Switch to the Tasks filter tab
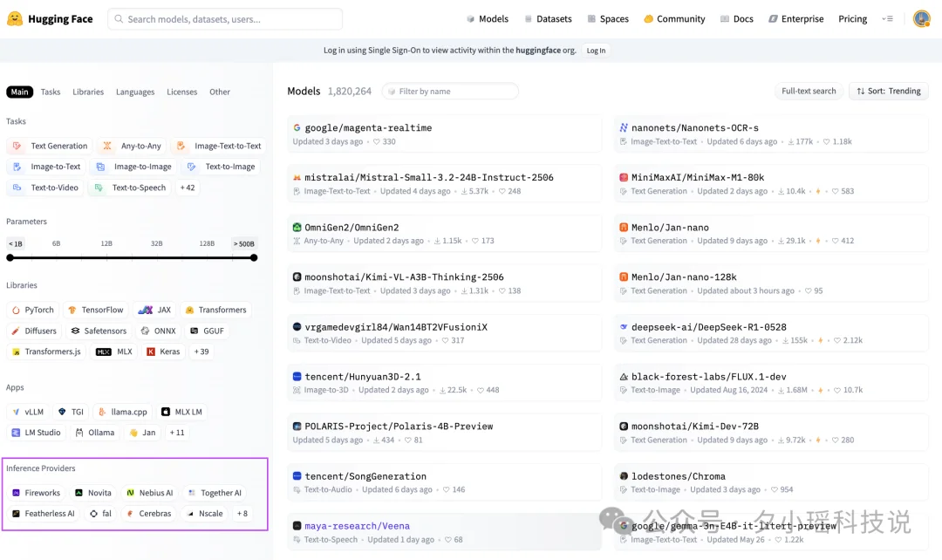 click(x=51, y=92)
